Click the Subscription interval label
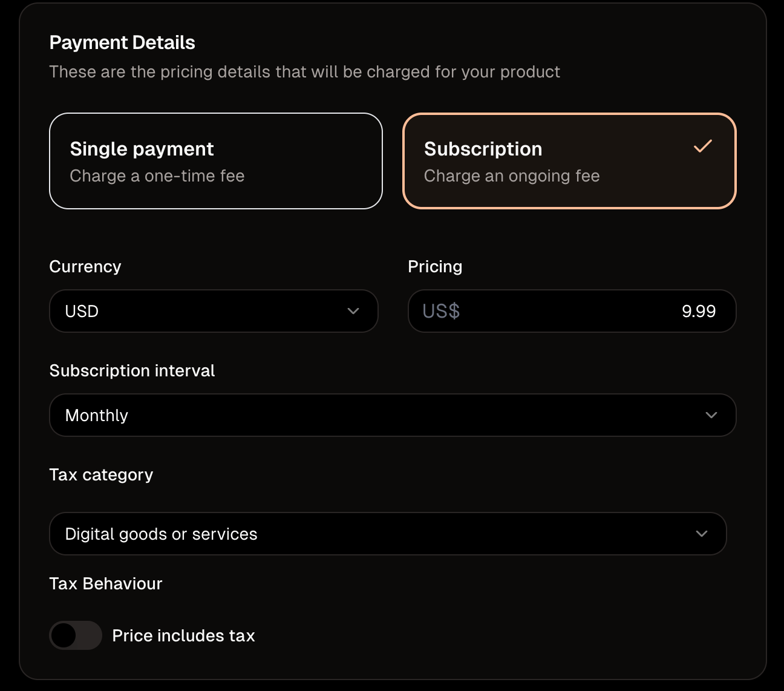784x691 pixels. 132,370
